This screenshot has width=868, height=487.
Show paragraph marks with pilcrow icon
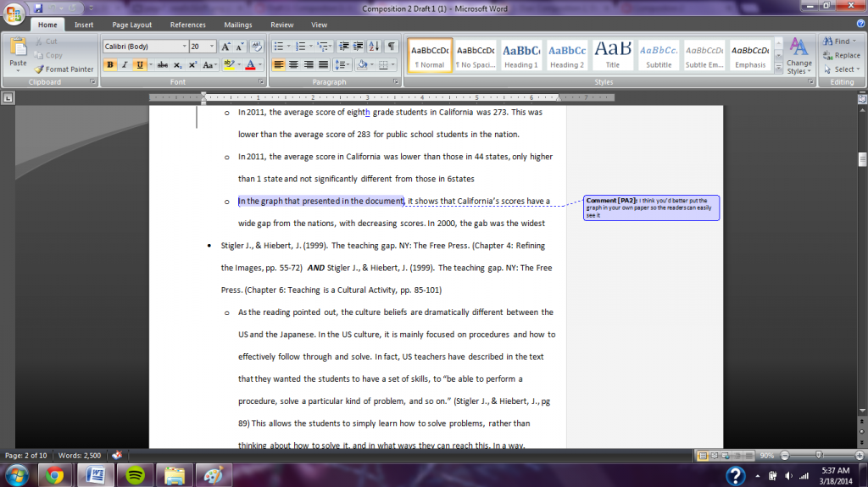391,47
